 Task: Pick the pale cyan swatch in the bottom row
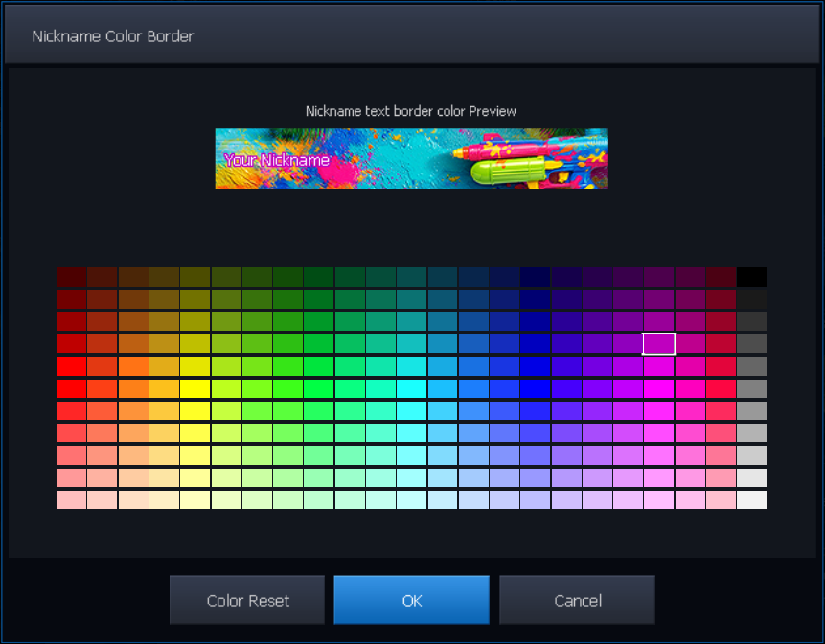pos(411,499)
